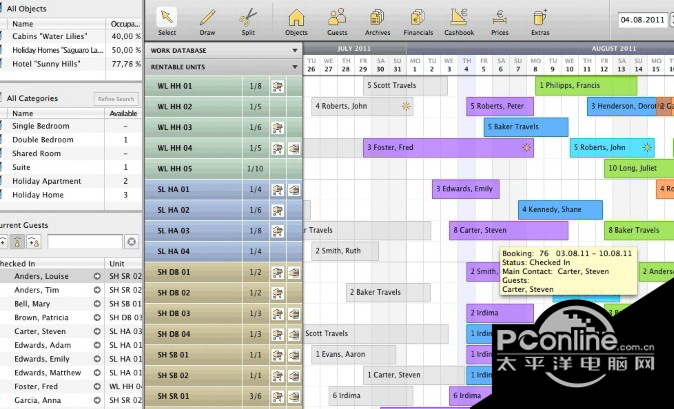Select the Hotel "Sunny Hills" object row
The width and height of the screenshot is (674, 409).
tap(71, 64)
